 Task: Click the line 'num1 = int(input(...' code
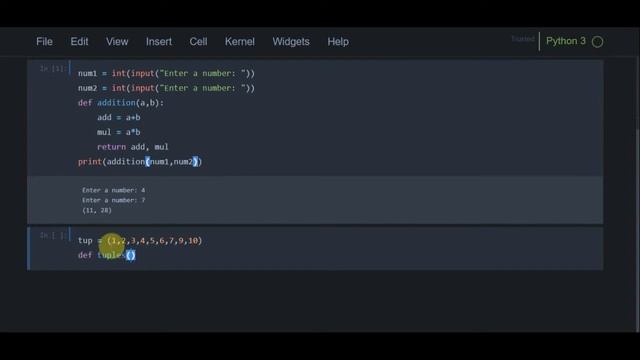(166, 73)
